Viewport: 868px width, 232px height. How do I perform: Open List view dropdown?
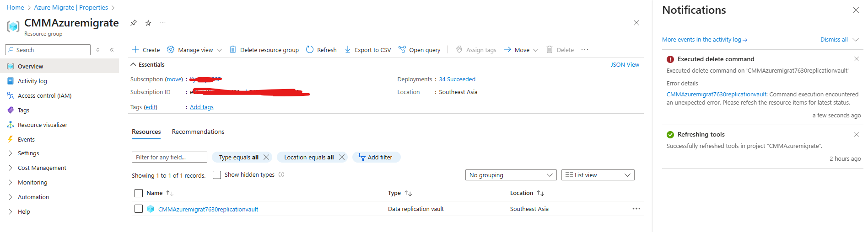click(x=598, y=175)
